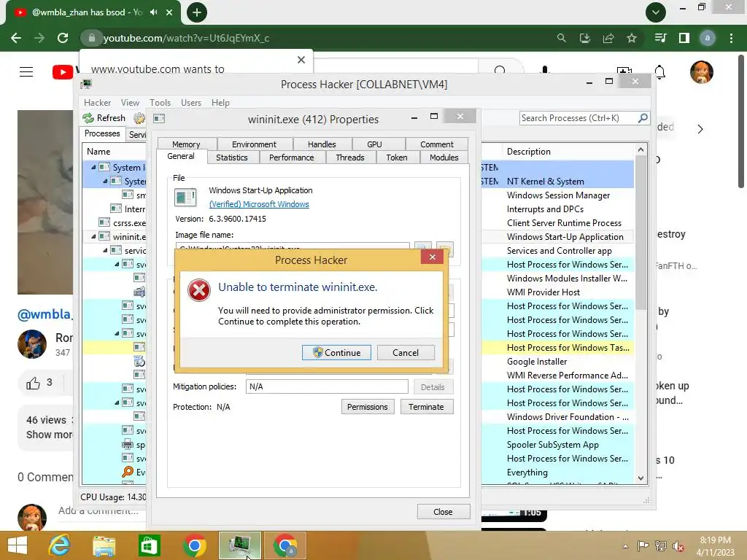Click the Terminate button in Properties
This screenshot has height=560, width=747.
tap(426, 407)
